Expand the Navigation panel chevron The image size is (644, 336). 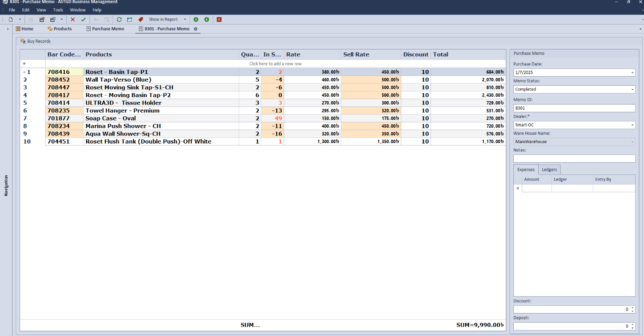coord(8,29)
